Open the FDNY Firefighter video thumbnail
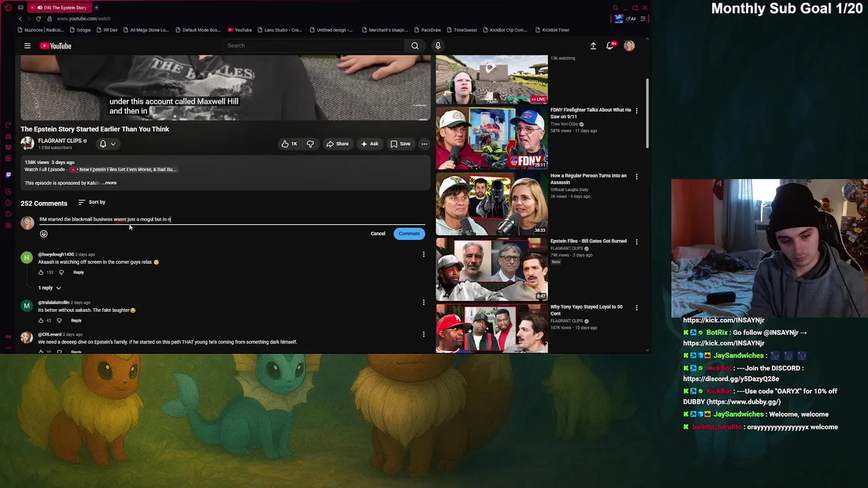The image size is (868, 488). click(492, 138)
